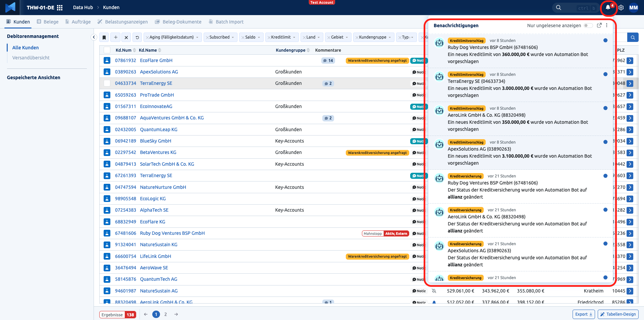Open the Belastungsanzeigen tab

click(122, 22)
